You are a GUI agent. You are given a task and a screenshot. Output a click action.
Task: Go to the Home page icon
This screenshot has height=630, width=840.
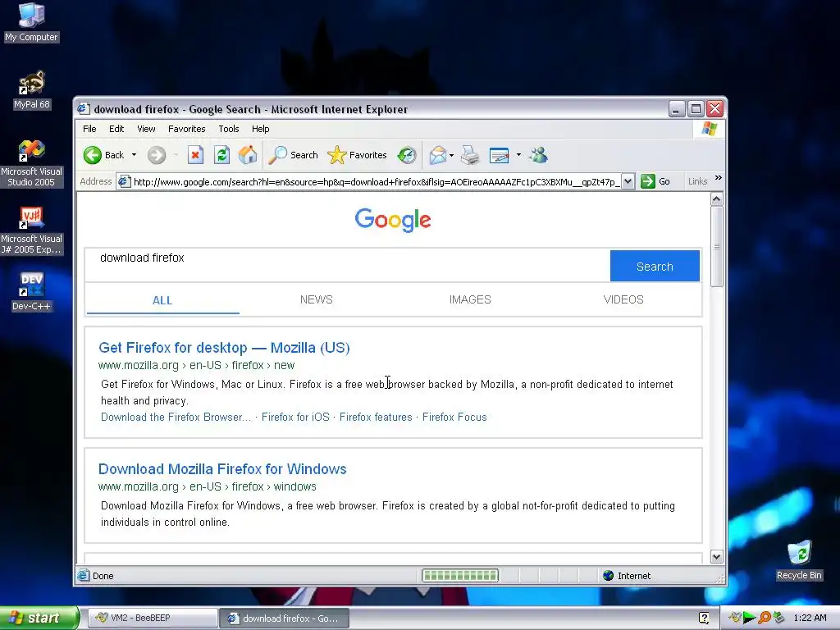click(x=248, y=155)
